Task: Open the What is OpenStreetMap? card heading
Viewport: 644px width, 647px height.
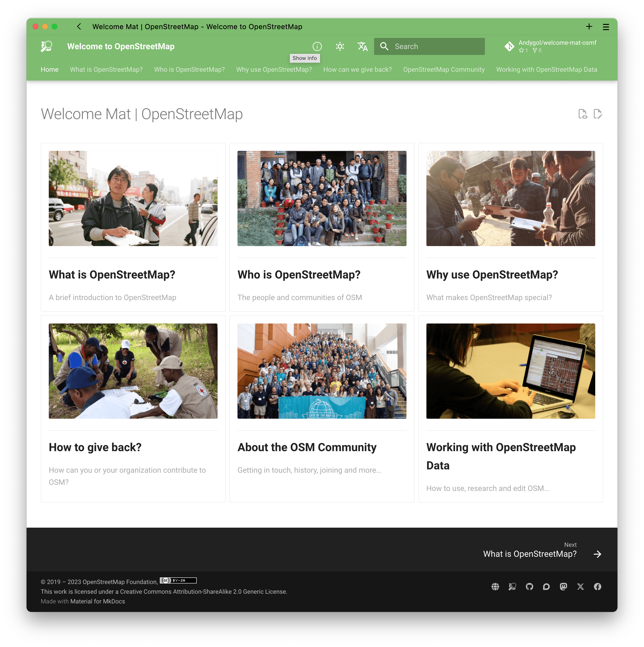Action: [x=112, y=275]
